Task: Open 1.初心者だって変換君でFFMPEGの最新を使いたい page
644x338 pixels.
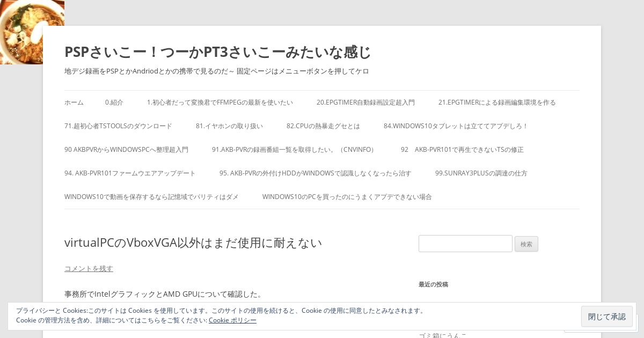Action: (220, 102)
